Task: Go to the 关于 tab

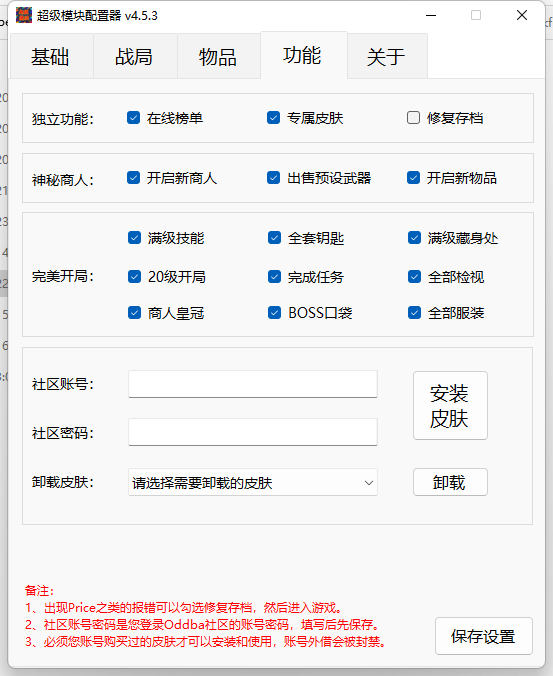Action: point(387,56)
